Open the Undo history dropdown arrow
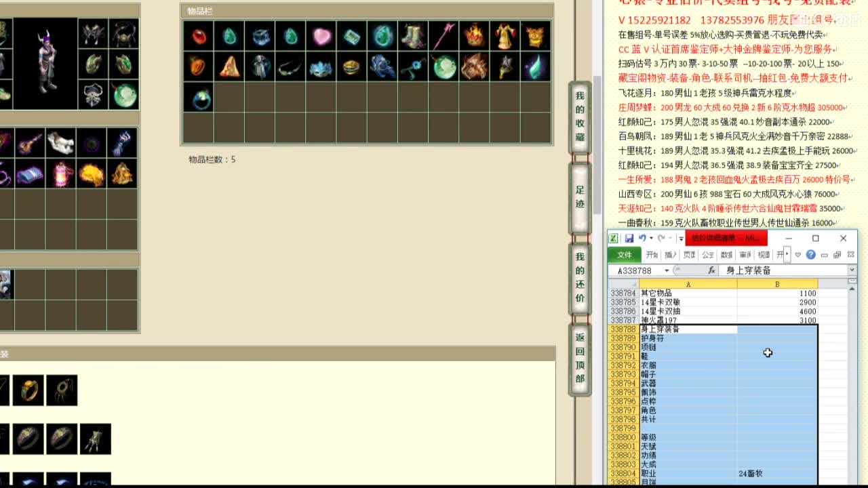868x488 pixels. point(651,239)
